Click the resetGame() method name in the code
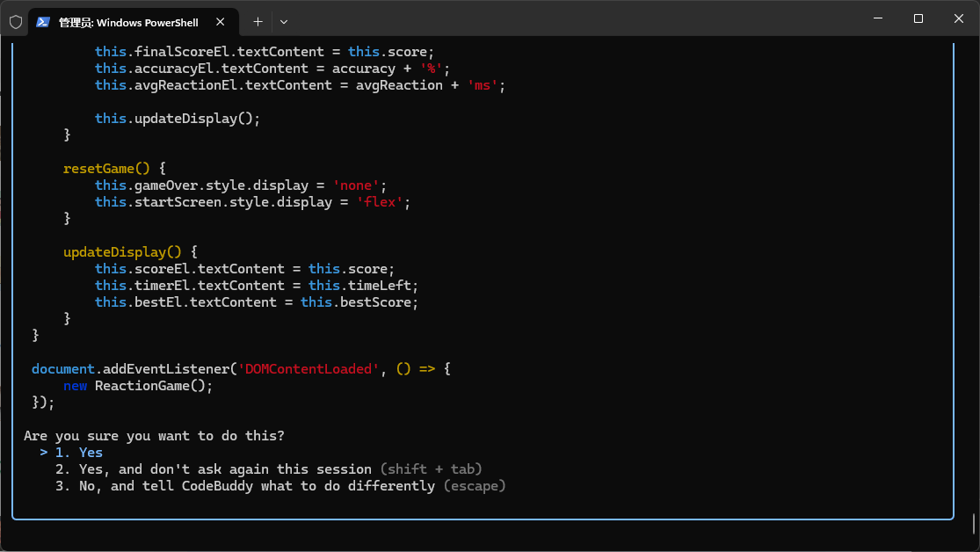 point(98,168)
